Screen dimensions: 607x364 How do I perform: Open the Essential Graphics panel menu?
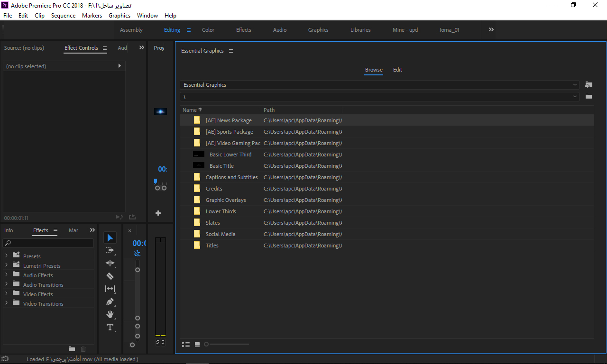231,51
